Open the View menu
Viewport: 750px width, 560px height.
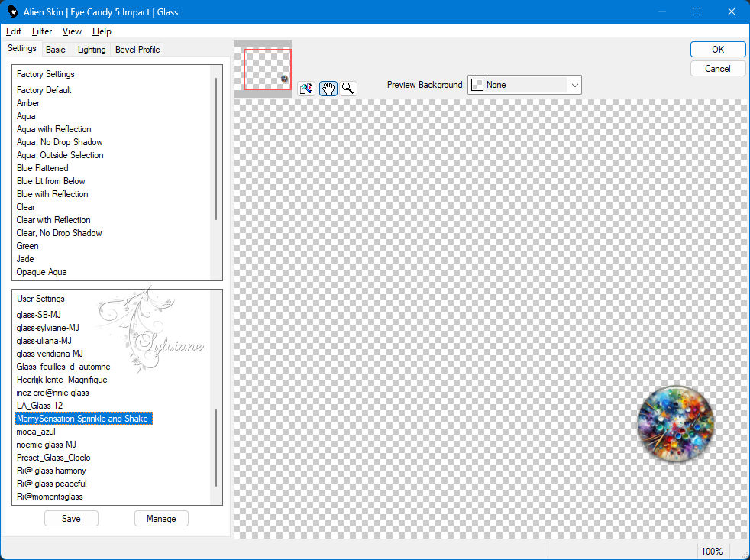(72, 31)
